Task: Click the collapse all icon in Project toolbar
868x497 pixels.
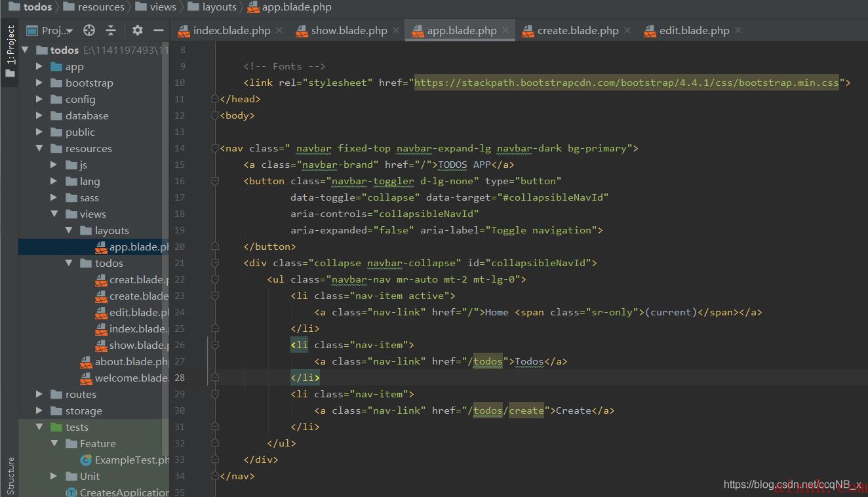Action: (x=111, y=30)
